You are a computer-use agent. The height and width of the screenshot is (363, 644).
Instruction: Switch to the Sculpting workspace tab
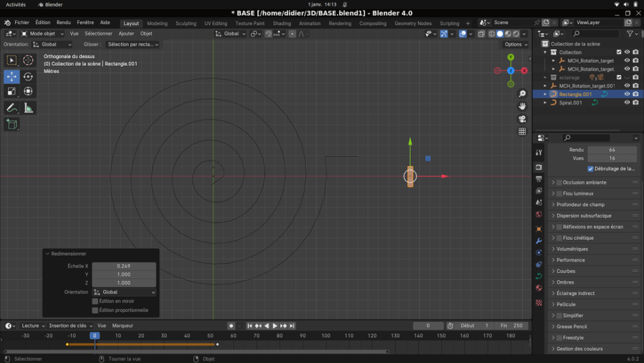click(x=185, y=23)
